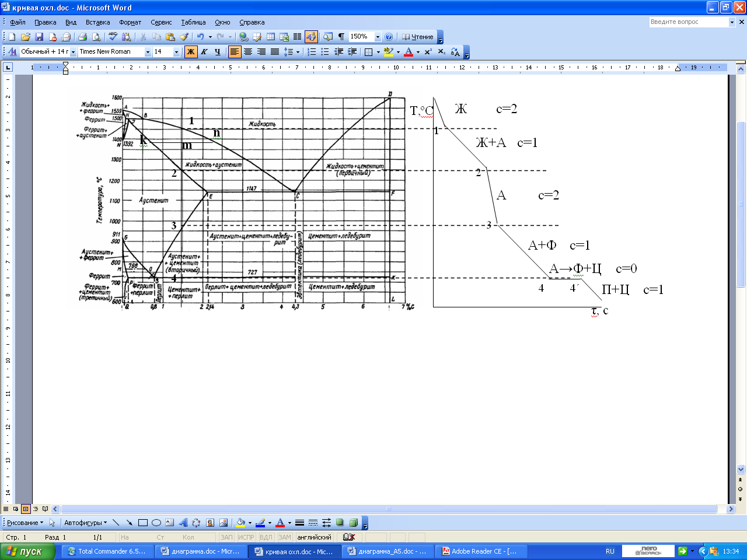
Task: Select the Rectangle drawing tool
Action: [143, 523]
